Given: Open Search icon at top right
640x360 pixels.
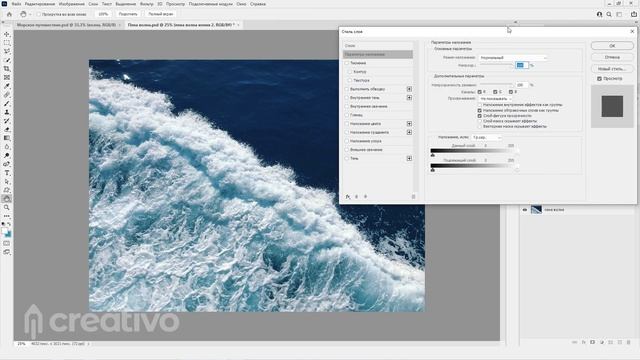Looking at the screenshot, I should (609, 14).
